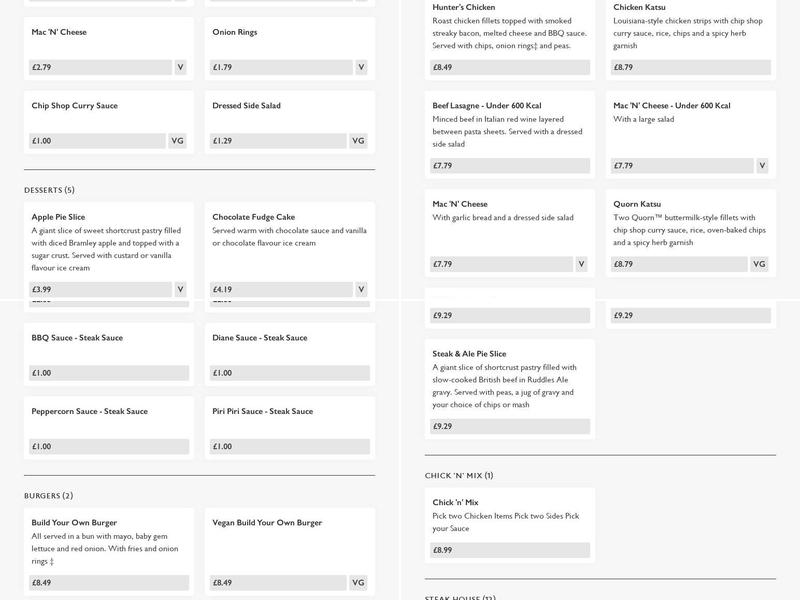800x600 pixels.
Task: Click the £8.79 price bar for Chicken Katsu
Action: pos(691,68)
